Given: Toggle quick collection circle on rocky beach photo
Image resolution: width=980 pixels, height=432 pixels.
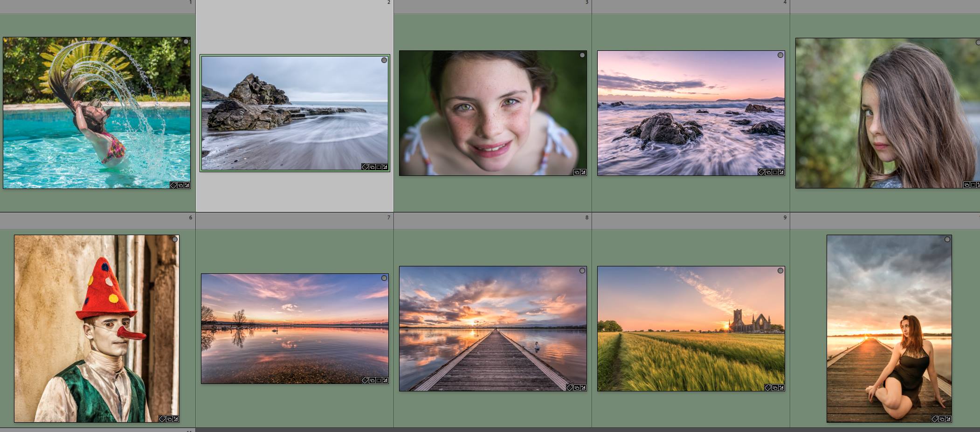Looking at the screenshot, I should coord(384,60).
